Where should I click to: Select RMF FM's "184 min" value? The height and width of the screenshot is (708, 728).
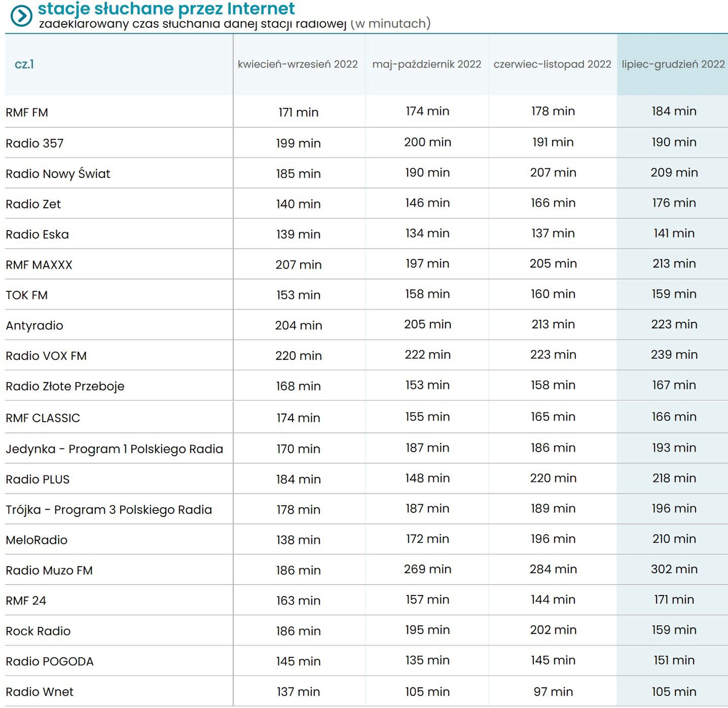(674, 111)
